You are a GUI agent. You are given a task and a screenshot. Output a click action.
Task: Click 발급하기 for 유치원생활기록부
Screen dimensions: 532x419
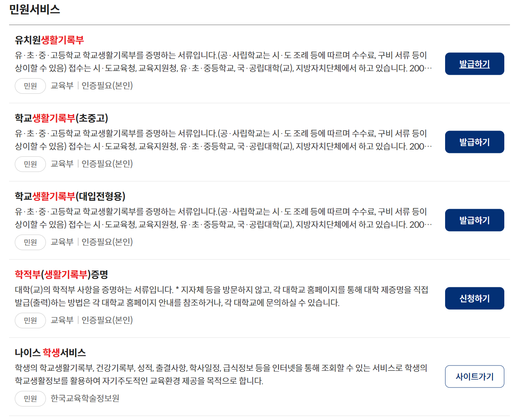point(474,63)
